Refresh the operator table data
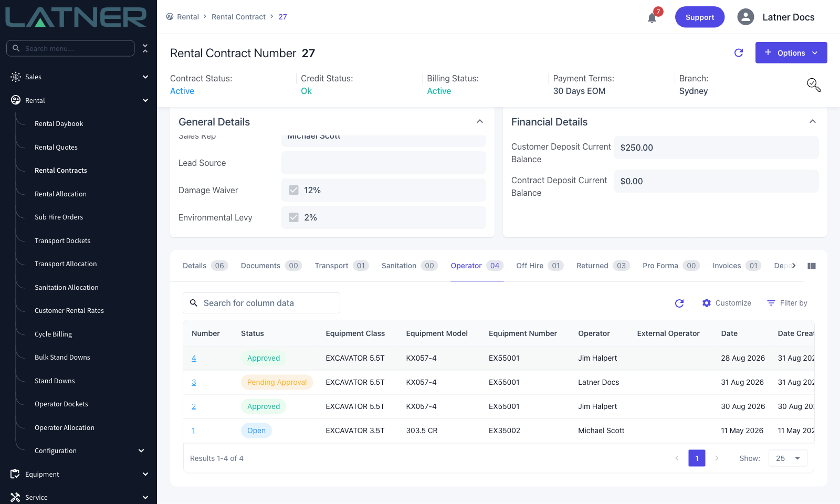This screenshot has height=504, width=840. click(x=679, y=303)
